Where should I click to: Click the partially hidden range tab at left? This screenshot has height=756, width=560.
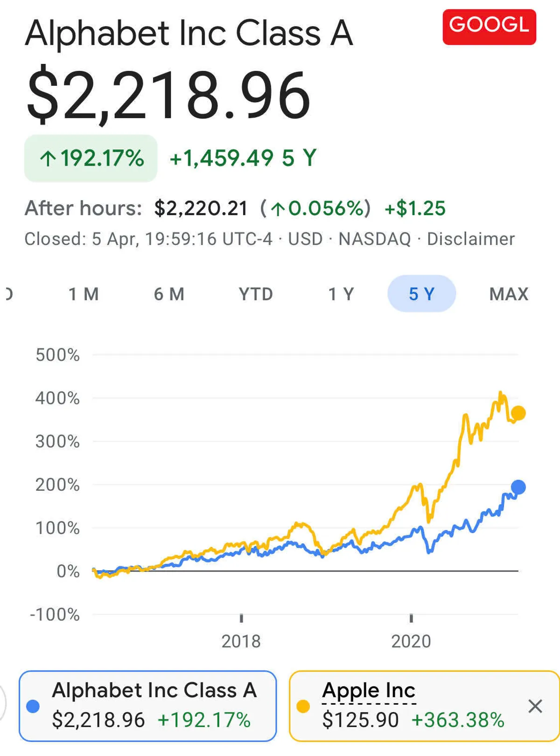tap(8, 294)
